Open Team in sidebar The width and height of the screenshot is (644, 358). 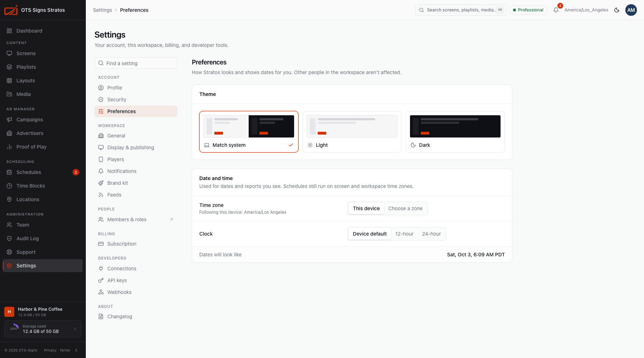(43, 225)
